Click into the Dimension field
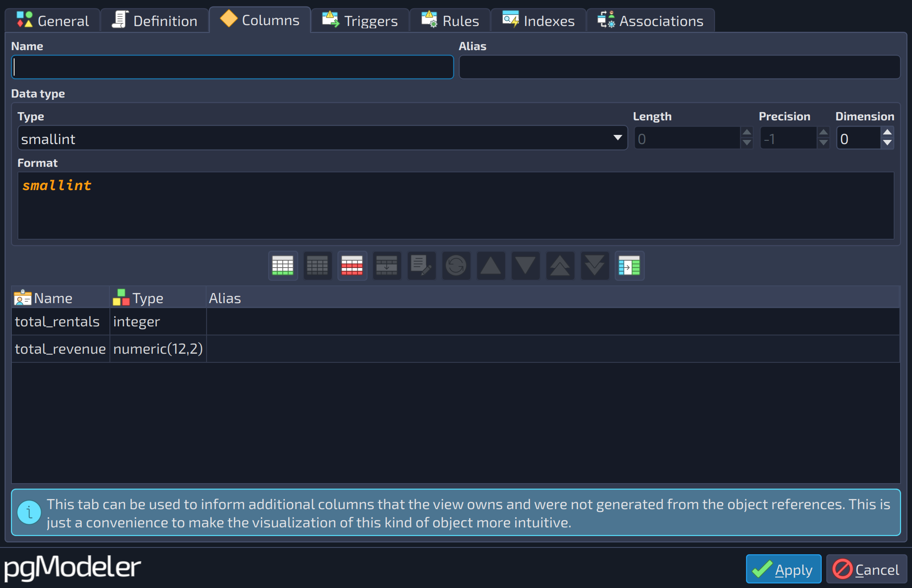This screenshot has width=912, height=588. tap(859, 139)
